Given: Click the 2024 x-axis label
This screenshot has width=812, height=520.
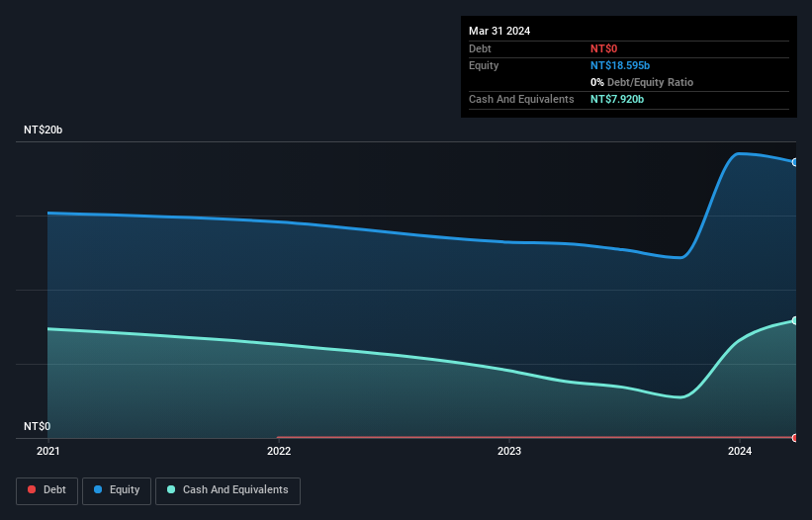Looking at the screenshot, I should click(740, 451).
